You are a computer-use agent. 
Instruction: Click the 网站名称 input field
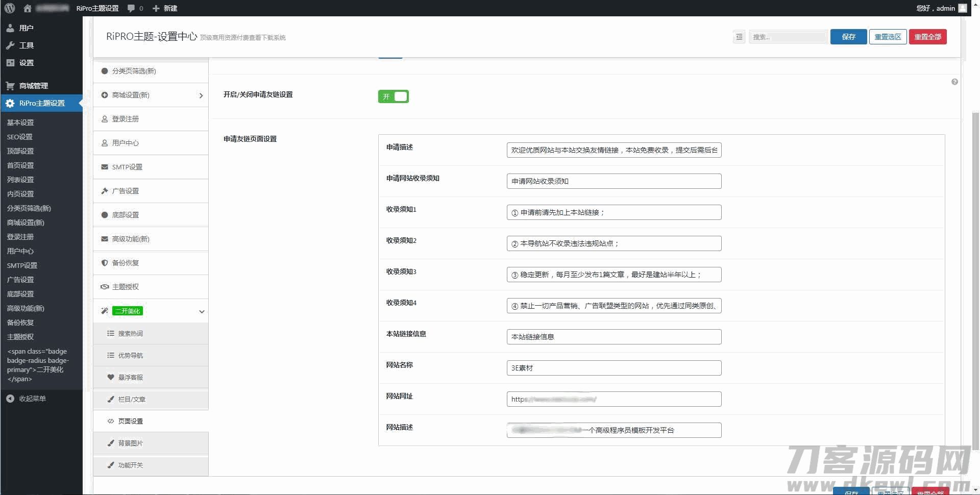(x=614, y=368)
